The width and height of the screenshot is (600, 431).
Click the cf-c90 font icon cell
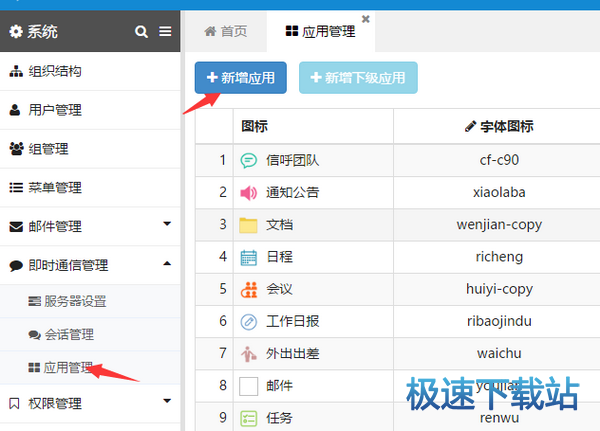499,160
